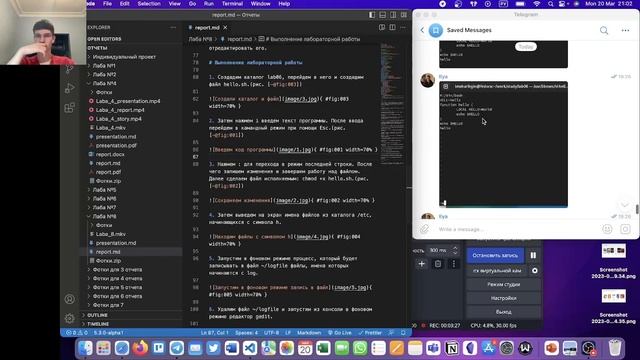
Task: Click the Explorer panel more actions ellipsis
Action: tap(173, 27)
